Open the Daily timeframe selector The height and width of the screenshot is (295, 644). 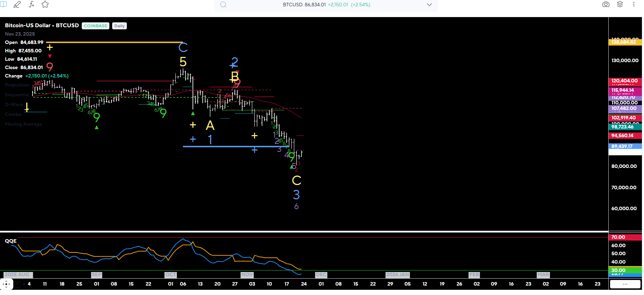point(120,26)
